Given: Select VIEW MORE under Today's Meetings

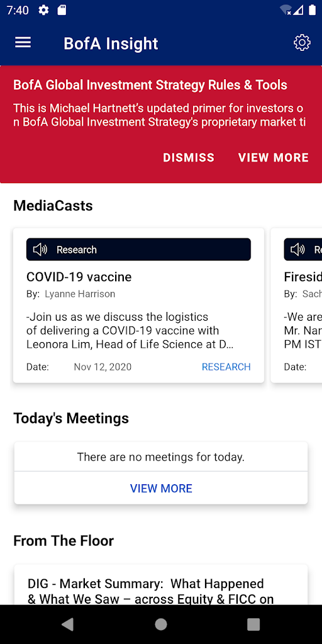Looking at the screenshot, I should [x=161, y=488].
